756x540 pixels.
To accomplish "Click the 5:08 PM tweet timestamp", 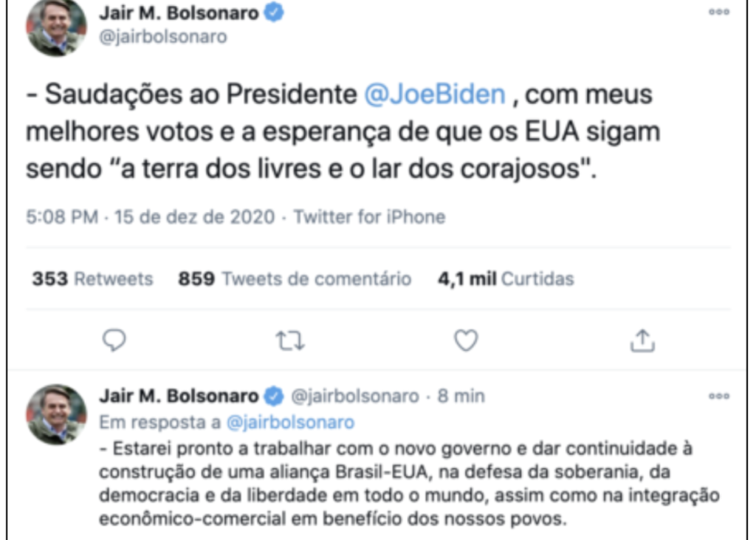I will (x=61, y=217).
